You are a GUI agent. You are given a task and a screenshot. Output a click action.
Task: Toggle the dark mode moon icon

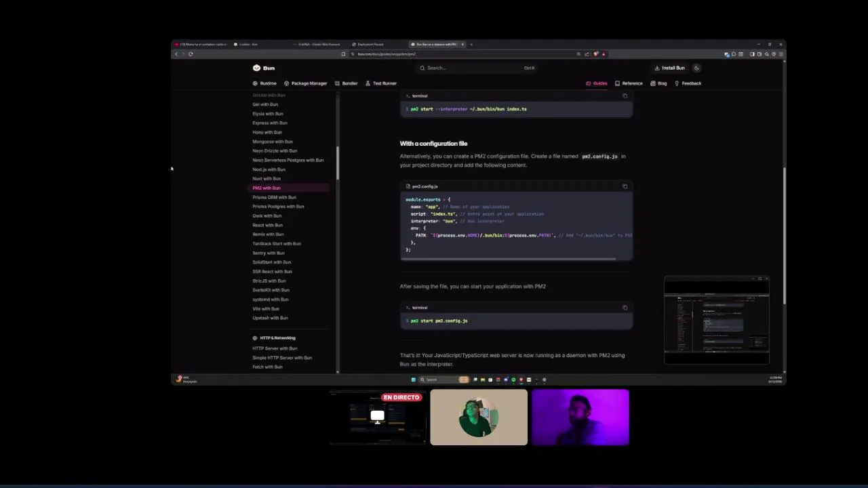696,68
